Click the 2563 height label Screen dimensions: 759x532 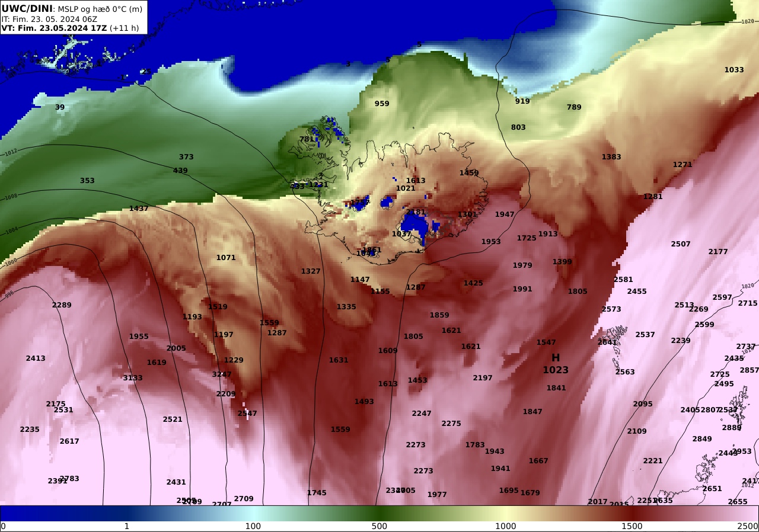[625, 372]
